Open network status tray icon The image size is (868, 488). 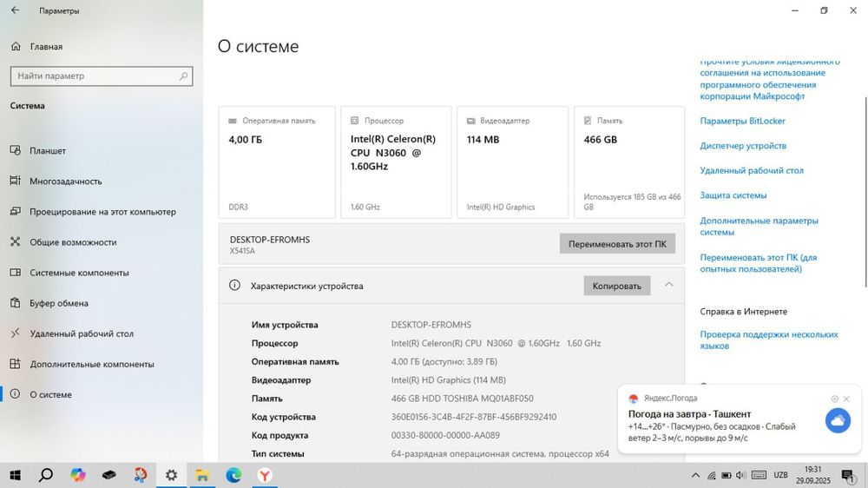pyautogui.click(x=712, y=475)
